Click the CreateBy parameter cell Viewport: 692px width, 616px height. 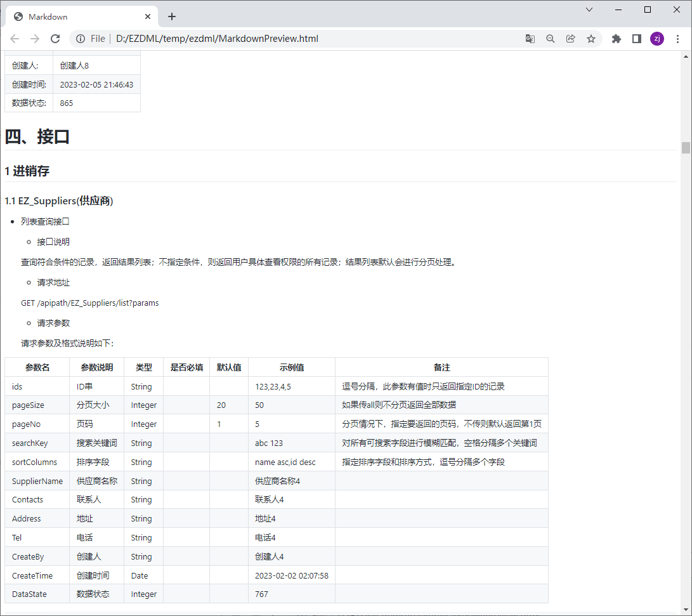37,556
